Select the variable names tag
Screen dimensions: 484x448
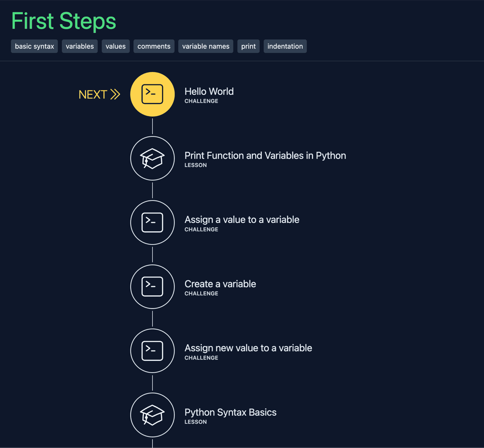coord(206,46)
